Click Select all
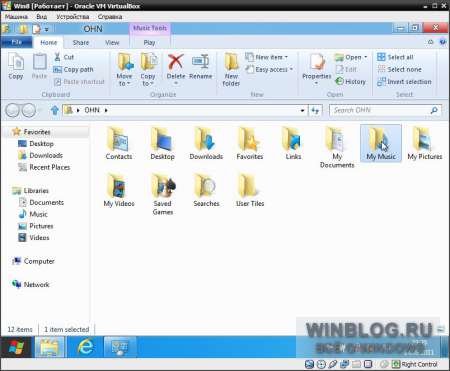This screenshot has height=371, width=450. (395, 57)
